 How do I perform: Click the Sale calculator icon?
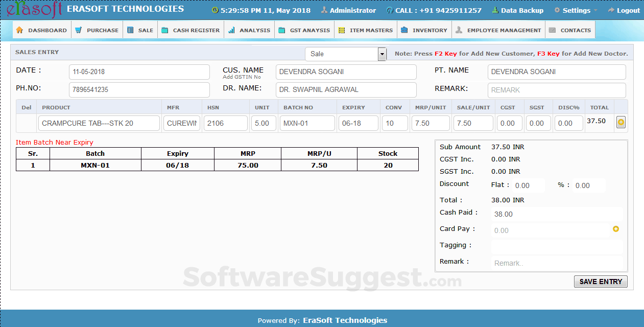[x=130, y=30]
